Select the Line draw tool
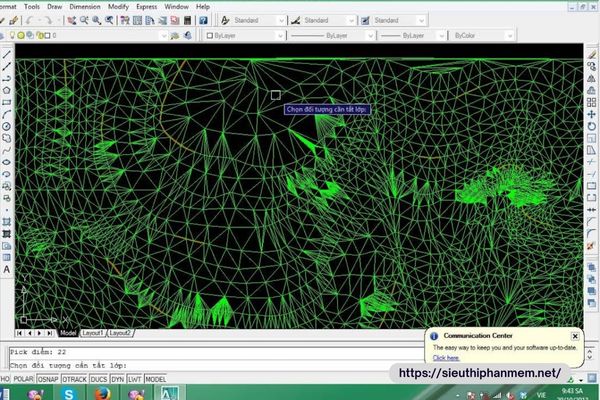The height and width of the screenshot is (400, 600). (x=7, y=54)
